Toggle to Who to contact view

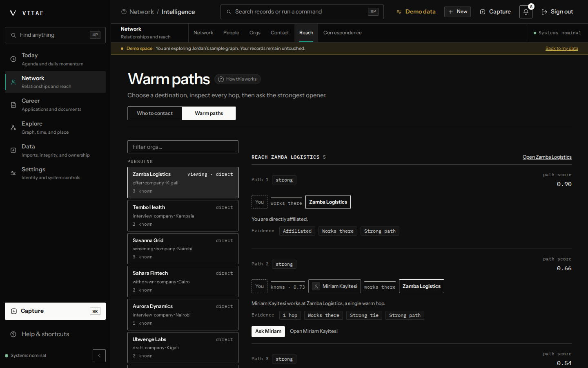155,113
